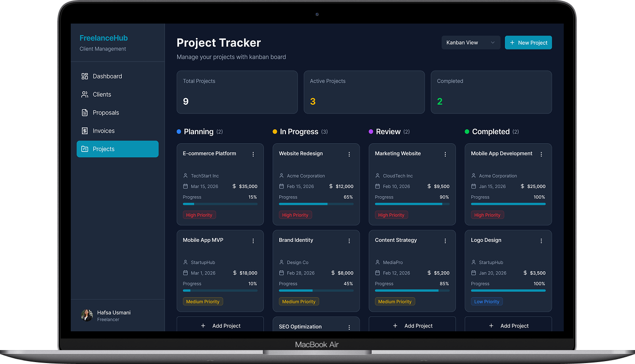The height and width of the screenshot is (364, 635).
Task: Click the New Project button
Action: tap(528, 42)
